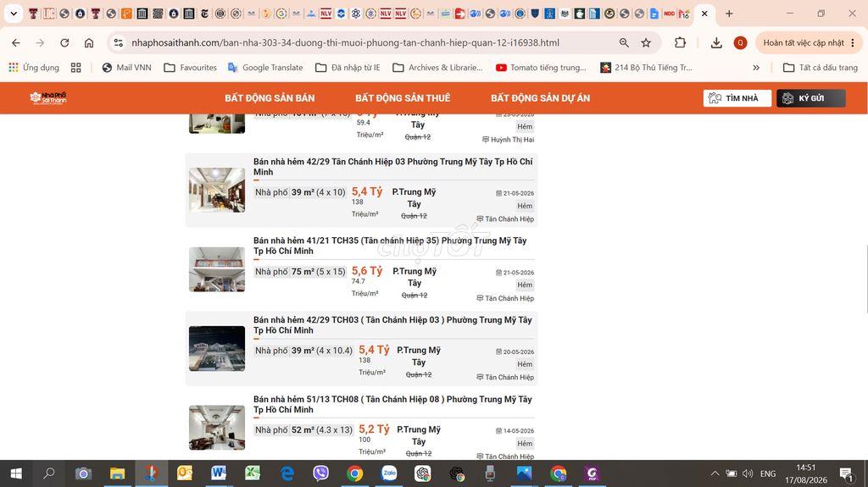The image size is (868, 487).
Task: Open the Camera app from the taskbar
Action: [x=83, y=473]
